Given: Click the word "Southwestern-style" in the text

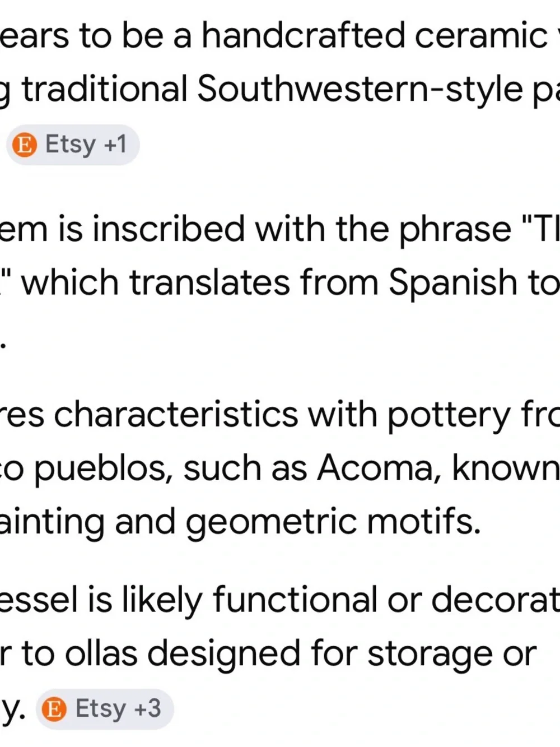Looking at the screenshot, I should [360, 90].
